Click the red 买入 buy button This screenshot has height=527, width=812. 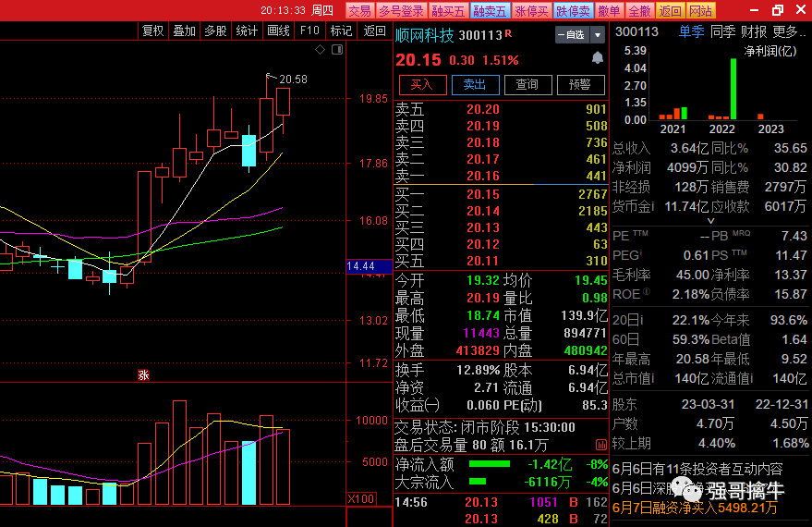point(422,84)
